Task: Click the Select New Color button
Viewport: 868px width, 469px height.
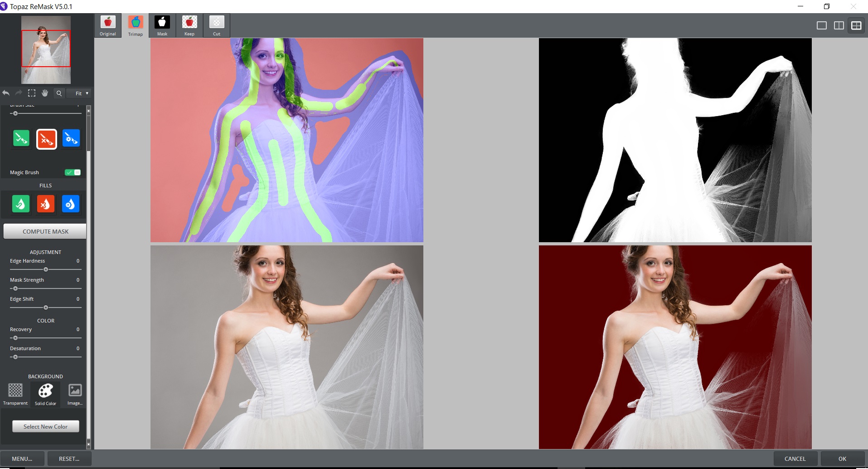Action: 46,426
